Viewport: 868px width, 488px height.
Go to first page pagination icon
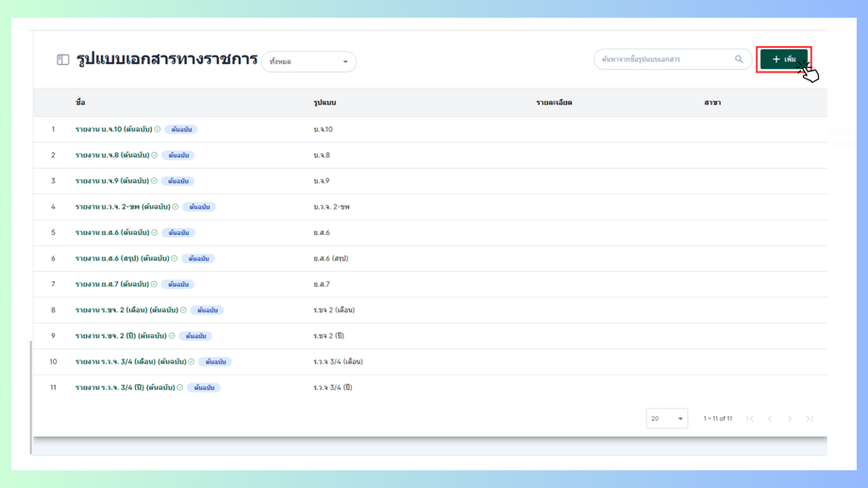pos(749,419)
